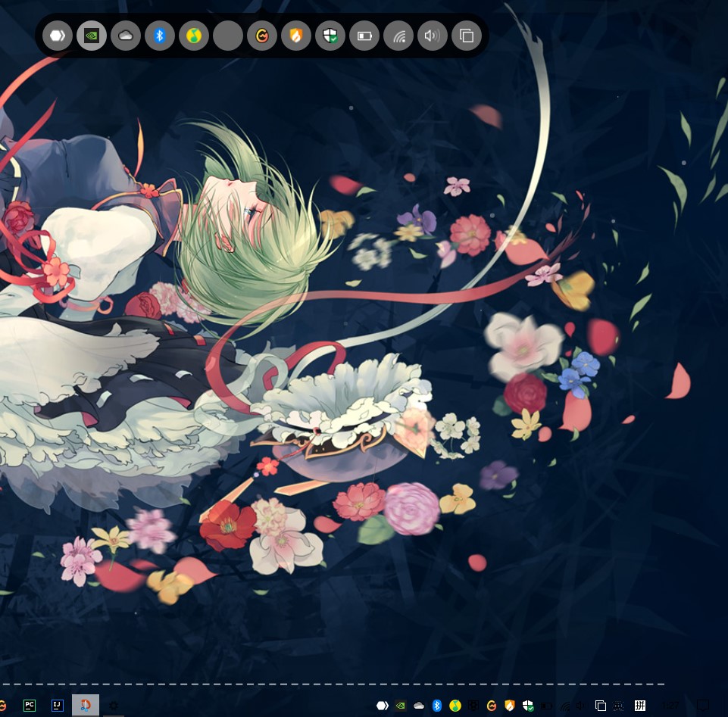
Task: Click the white hexagon icon in the floating bar
Action: pyautogui.click(x=58, y=36)
